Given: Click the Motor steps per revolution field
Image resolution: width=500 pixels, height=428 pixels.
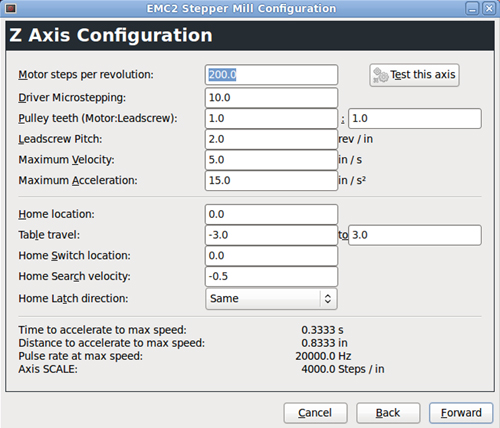Looking at the screenshot, I should (271, 75).
